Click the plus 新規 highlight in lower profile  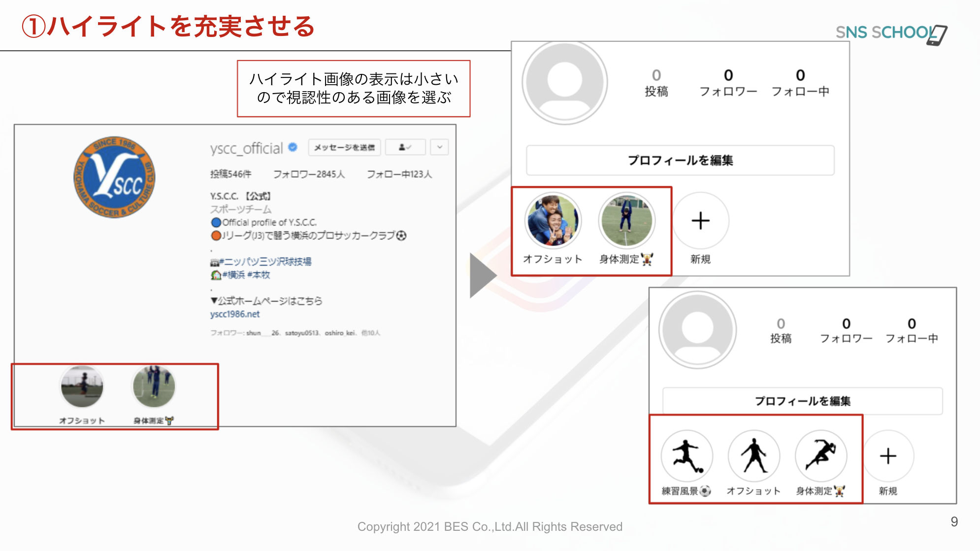(888, 456)
